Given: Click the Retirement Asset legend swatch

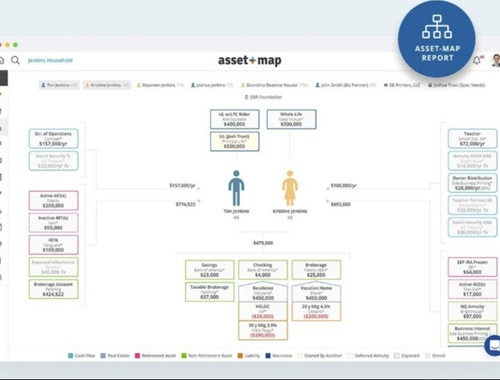Looking at the screenshot, I should pos(137,356).
